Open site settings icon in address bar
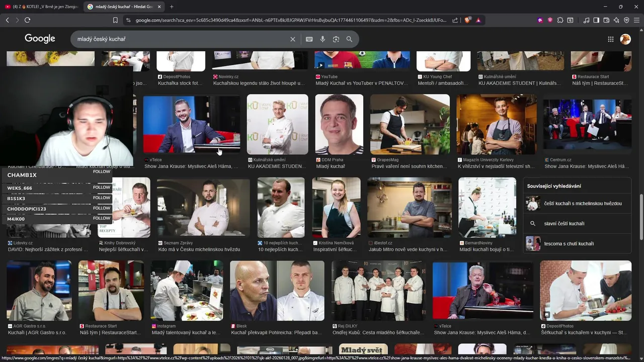644x362 pixels. click(128, 20)
